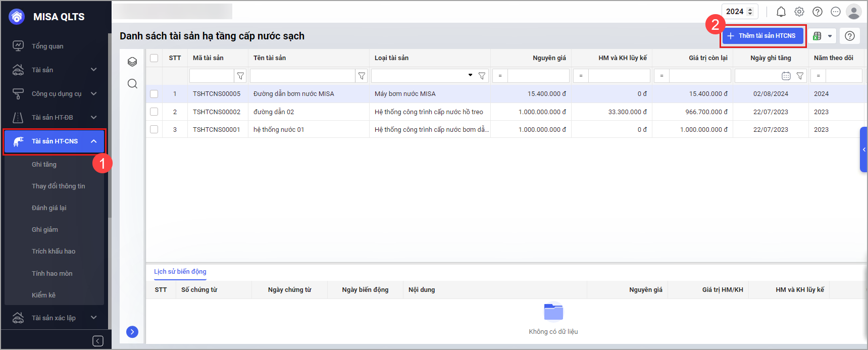Toggle the select-all header checkbox
This screenshot has height=350, width=868.
[x=154, y=58]
